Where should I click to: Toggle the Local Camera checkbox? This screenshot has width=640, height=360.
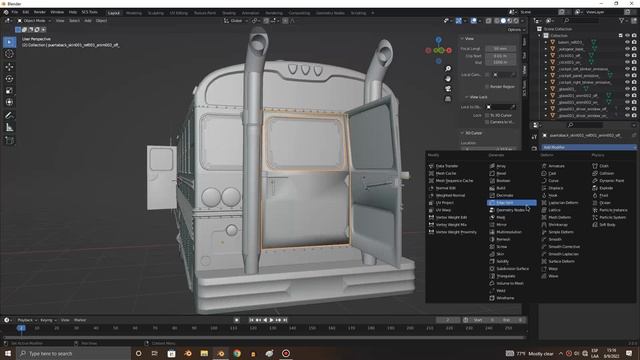(x=487, y=75)
